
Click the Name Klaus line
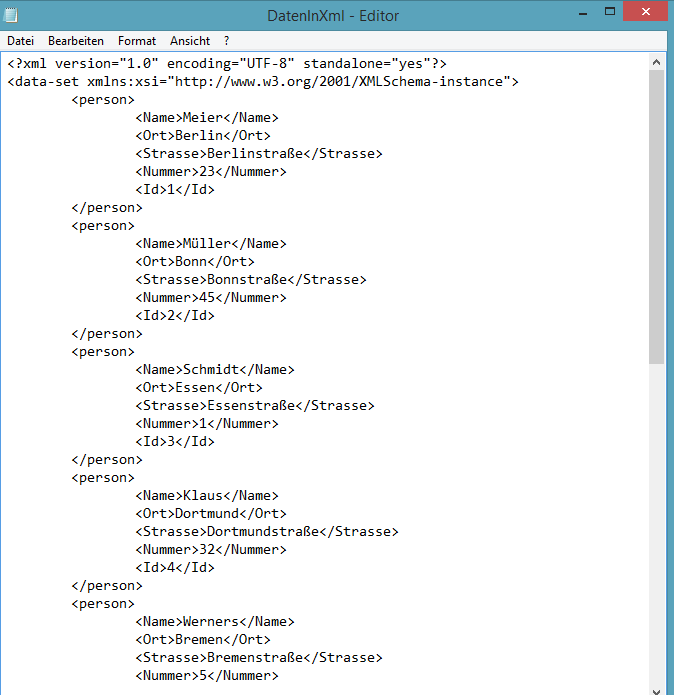[207, 496]
